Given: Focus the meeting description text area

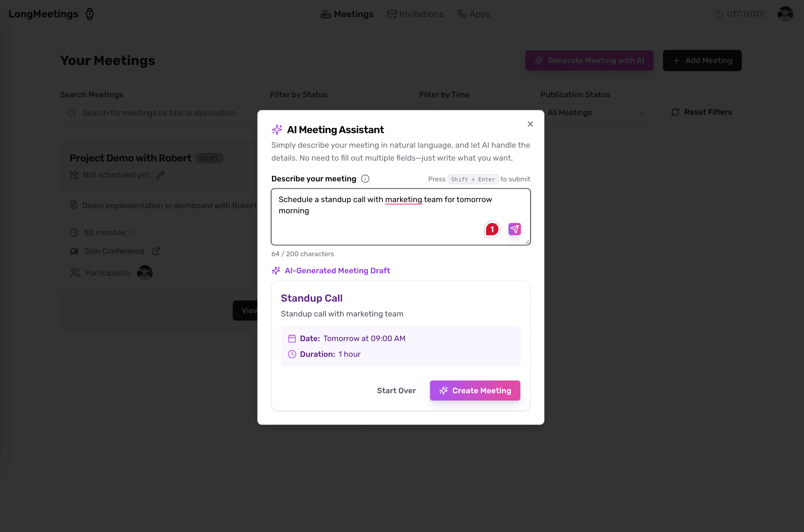Looking at the screenshot, I should click(401, 217).
